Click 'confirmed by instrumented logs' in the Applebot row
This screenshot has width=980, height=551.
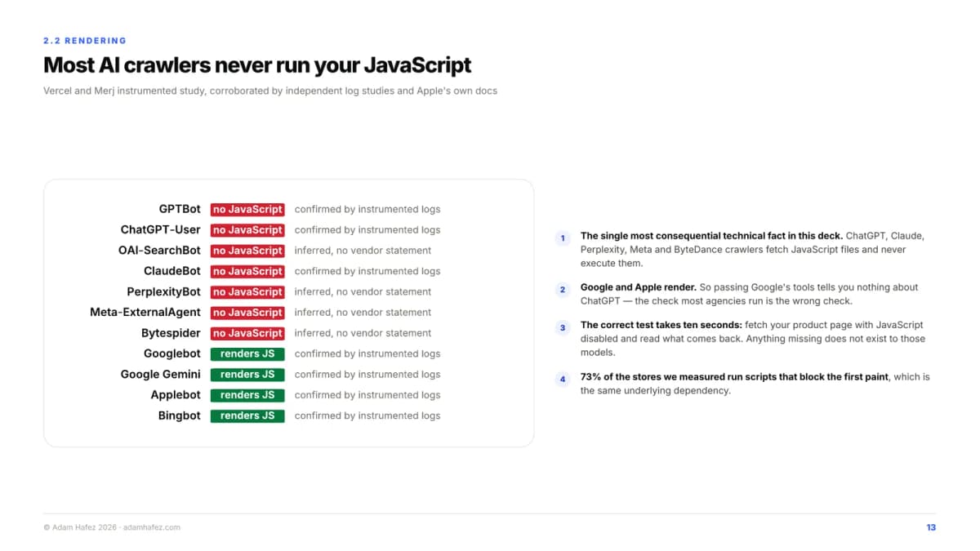[x=367, y=395]
